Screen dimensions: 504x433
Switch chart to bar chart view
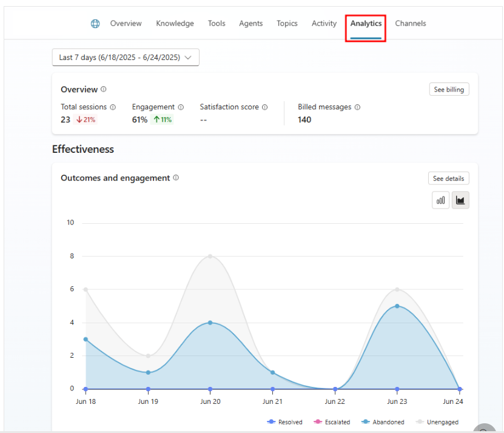pyautogui.click(x=440, y=200)
